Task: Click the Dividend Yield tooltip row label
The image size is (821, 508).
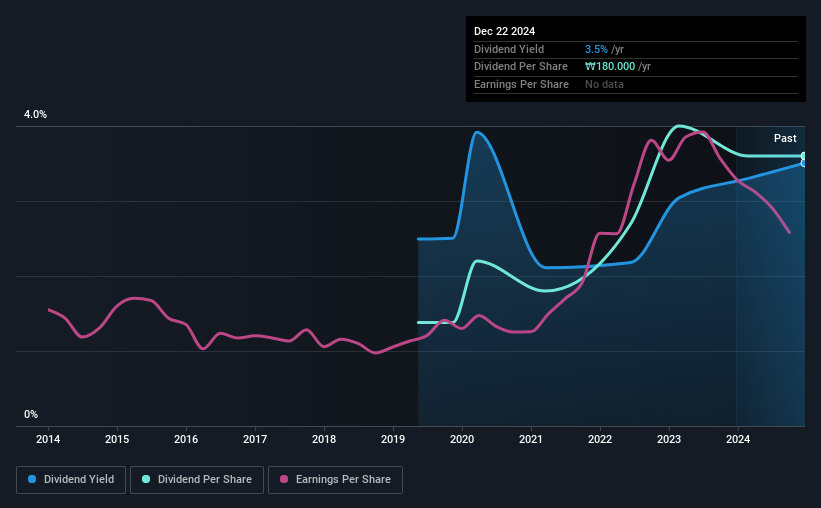Action: (x=509, y=49)
